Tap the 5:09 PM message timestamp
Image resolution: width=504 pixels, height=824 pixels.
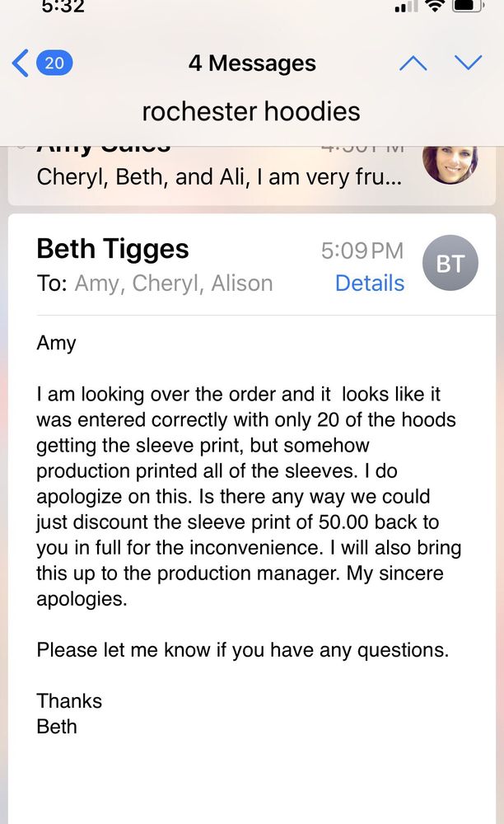362,250
